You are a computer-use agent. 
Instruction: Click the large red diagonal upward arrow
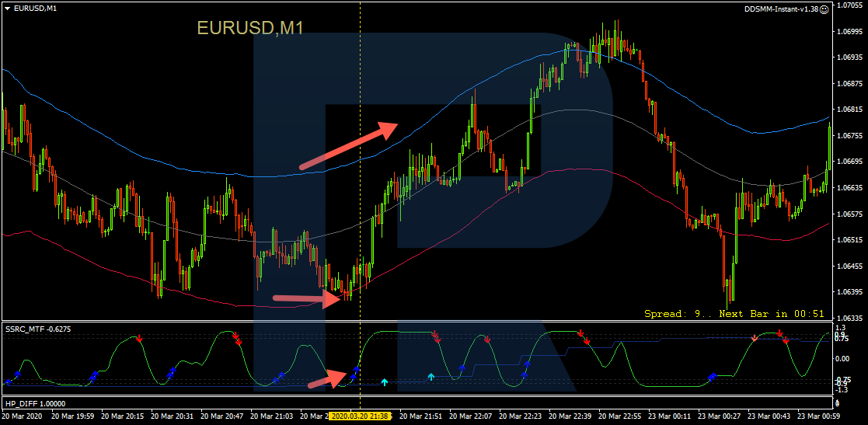click(349, 145)
